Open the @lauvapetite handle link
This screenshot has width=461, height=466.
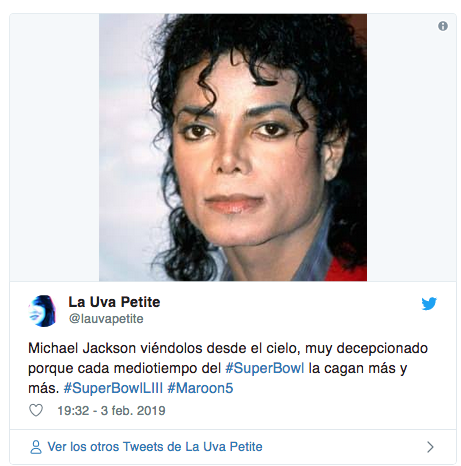point(106,319)
